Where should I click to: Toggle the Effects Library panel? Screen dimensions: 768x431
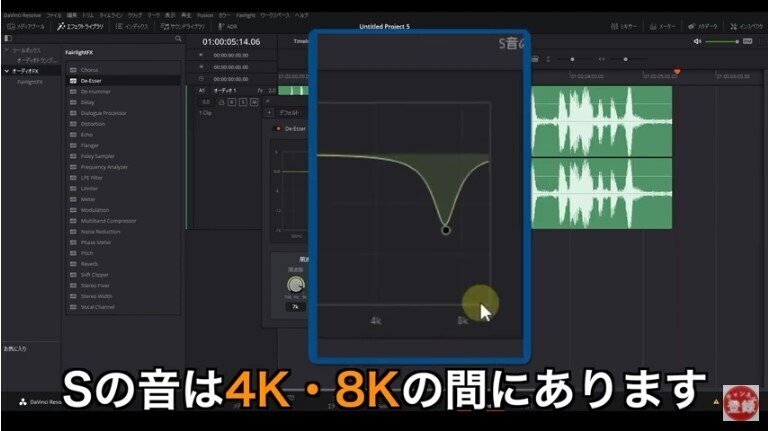(x=80, y=26)
